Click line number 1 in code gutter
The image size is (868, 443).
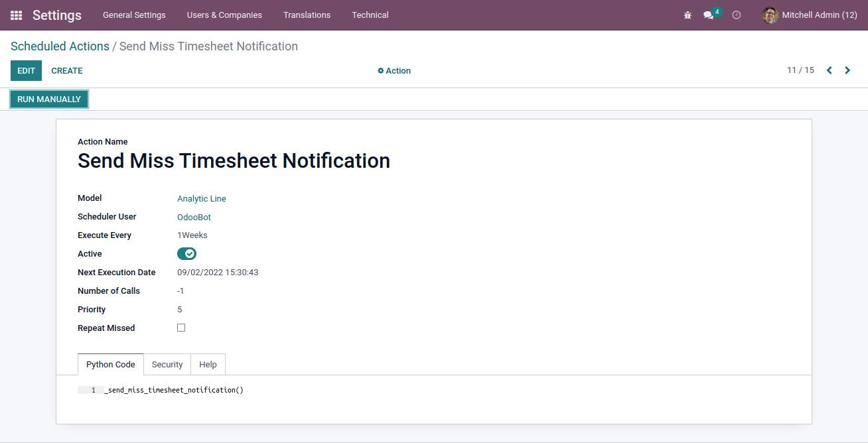94,390
